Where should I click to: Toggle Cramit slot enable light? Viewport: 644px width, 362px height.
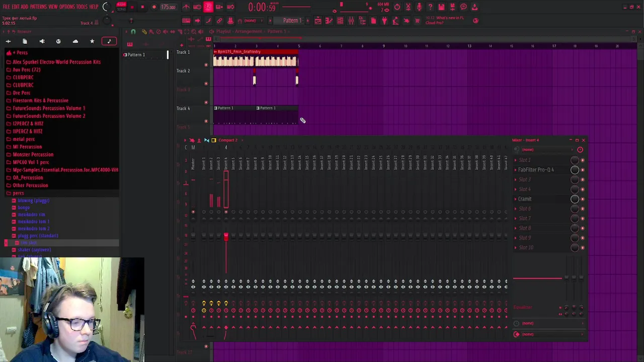coord(583,199)
